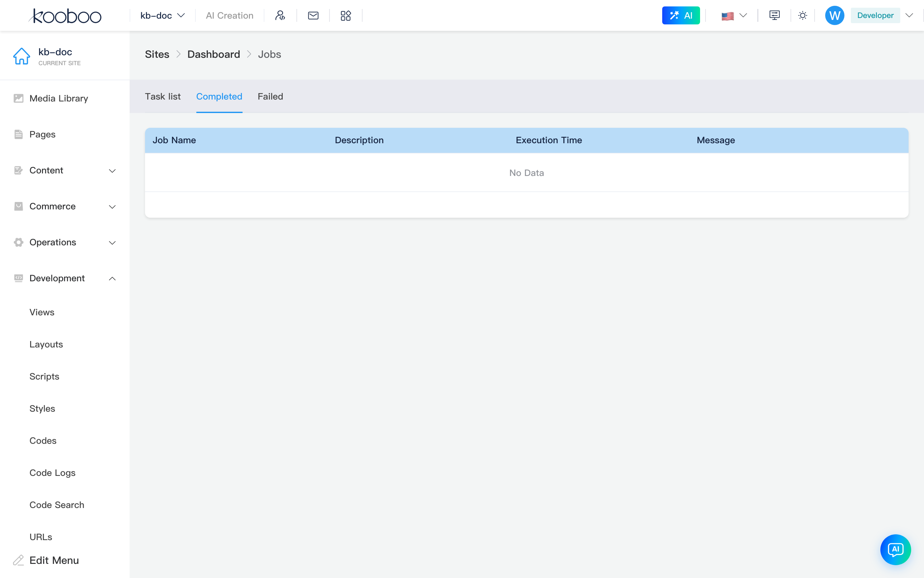The width and height of the screenshot is (924, 578).
Task: Click the Message column header
Action: click(x=716, y=140)
